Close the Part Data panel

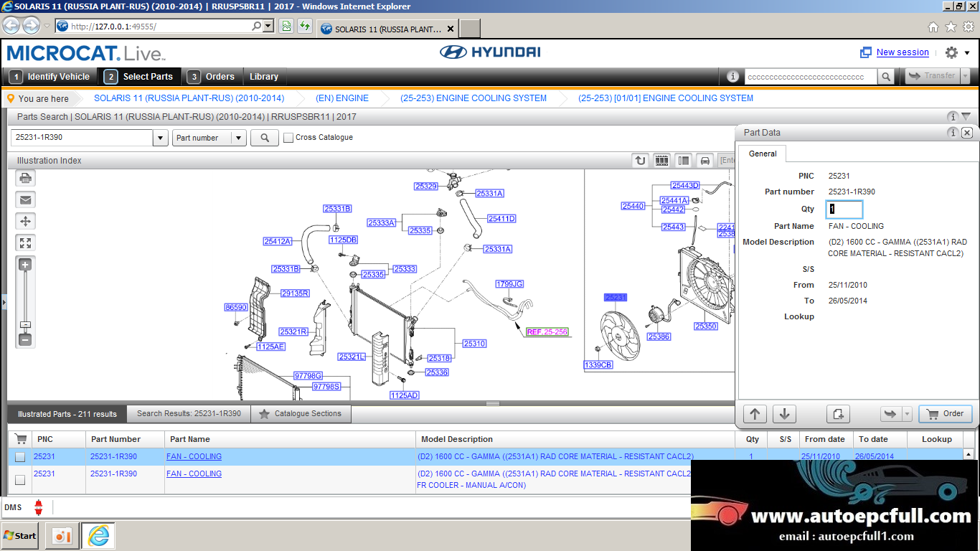(x=967, y=133)
